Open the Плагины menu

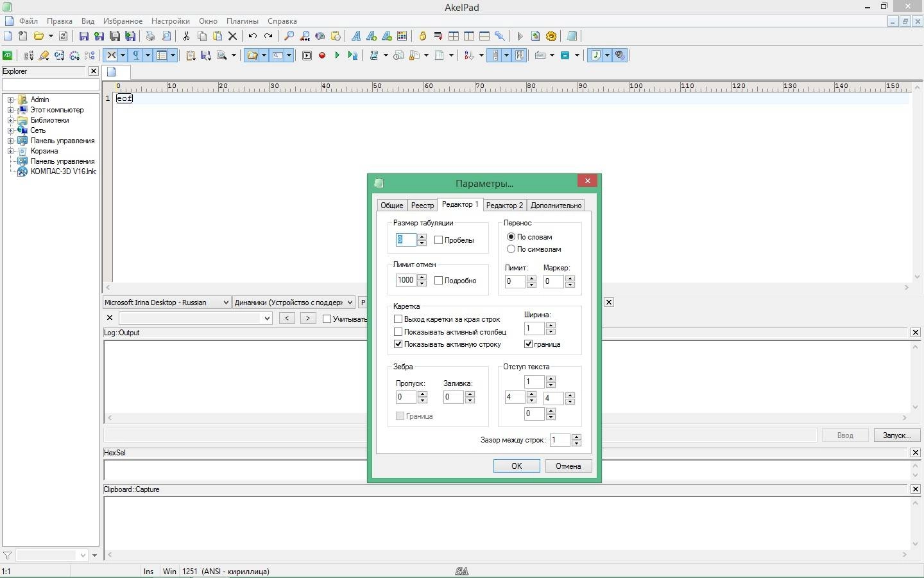tap(243, 21)
